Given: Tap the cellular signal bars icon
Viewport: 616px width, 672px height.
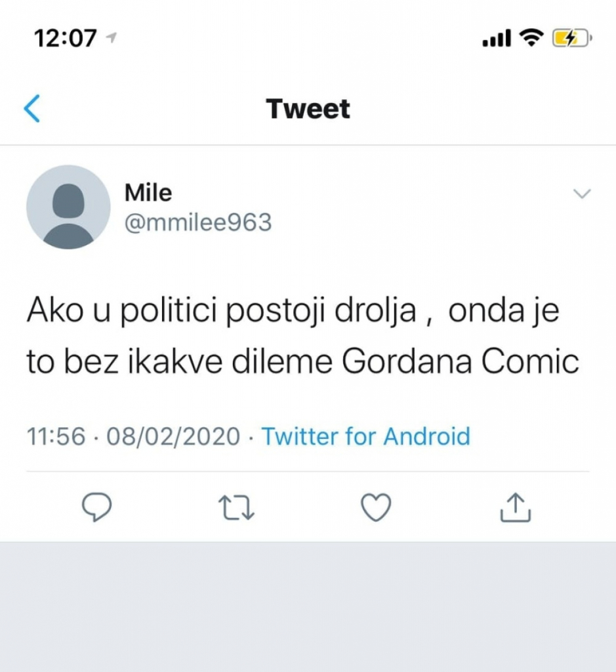Looking at the screenshot, I should pyautogui.click(x=496, y=39).
